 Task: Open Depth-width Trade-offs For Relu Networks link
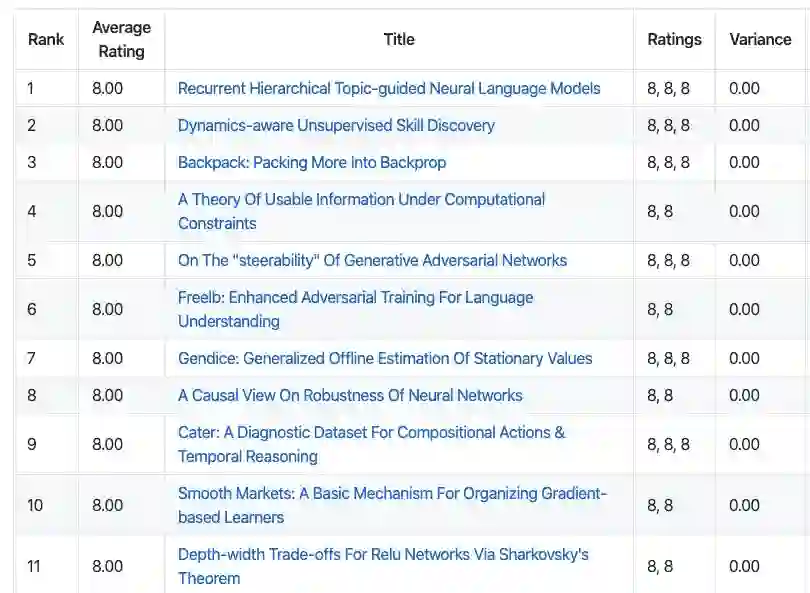point(383,554)
